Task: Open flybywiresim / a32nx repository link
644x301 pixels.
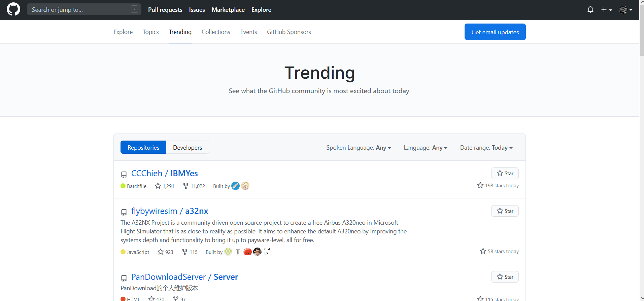Action: 170,211
